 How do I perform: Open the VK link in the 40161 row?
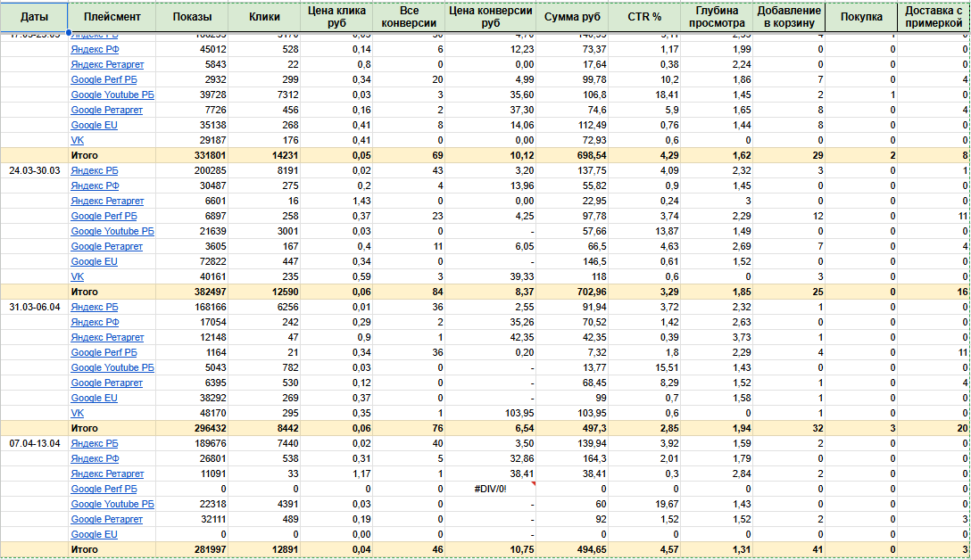coord(78,276)
